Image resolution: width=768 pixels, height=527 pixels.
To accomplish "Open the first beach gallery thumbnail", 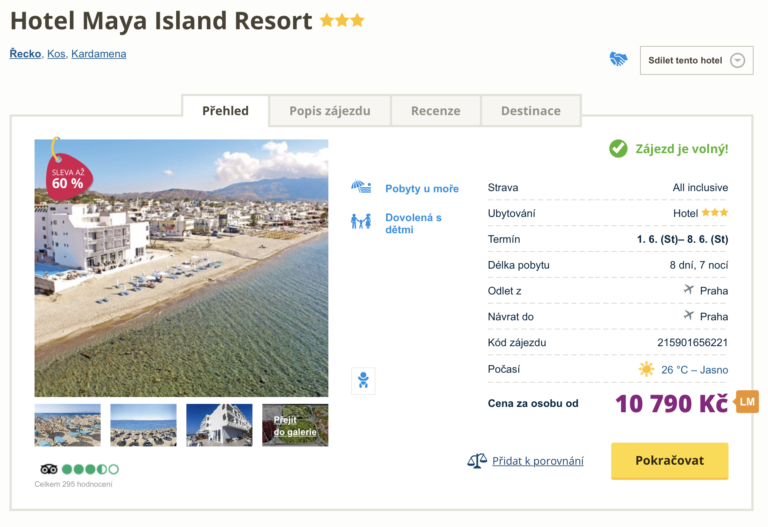I will click(68, 425).
